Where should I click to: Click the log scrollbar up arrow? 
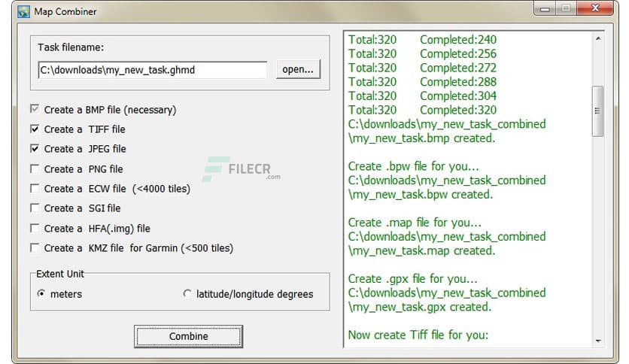pos(597,38)
